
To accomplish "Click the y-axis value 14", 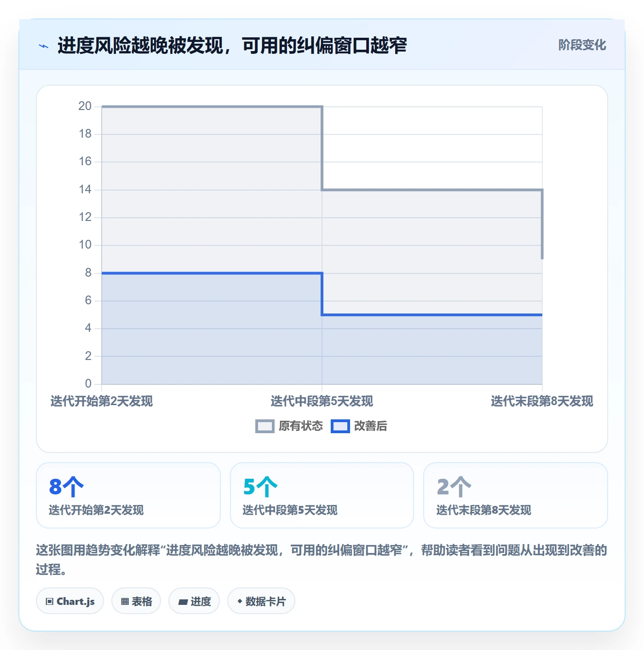I will [85, 190].
